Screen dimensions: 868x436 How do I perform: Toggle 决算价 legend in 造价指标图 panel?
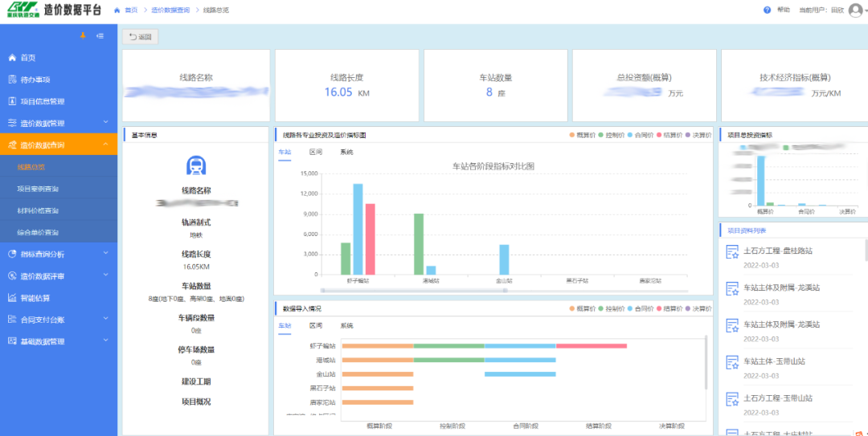click(x=698, y=134)
